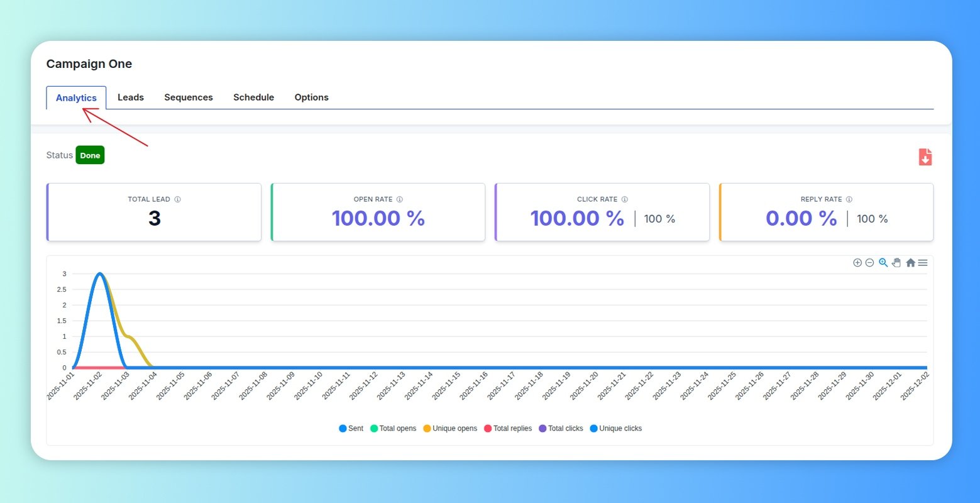Toggle the Sent series in legend
This screenshot has height=503, width=980.
tap(351, 428)
